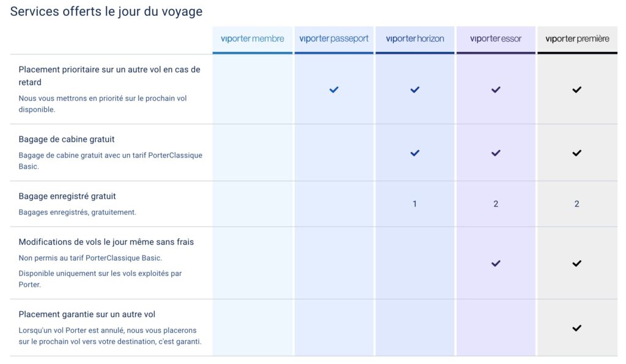Click the 'Services offerts le jour du voyage' heading
Image resolution: width=626 pixels, height=364 pixels.
pyautogui.click(x=106, y=12)
